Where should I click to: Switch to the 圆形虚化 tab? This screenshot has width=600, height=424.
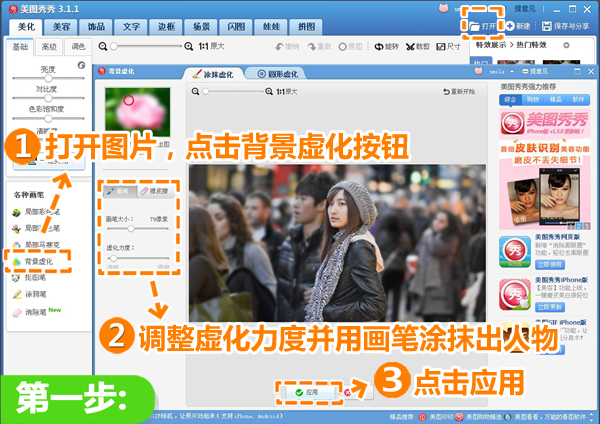coord(277,73)
